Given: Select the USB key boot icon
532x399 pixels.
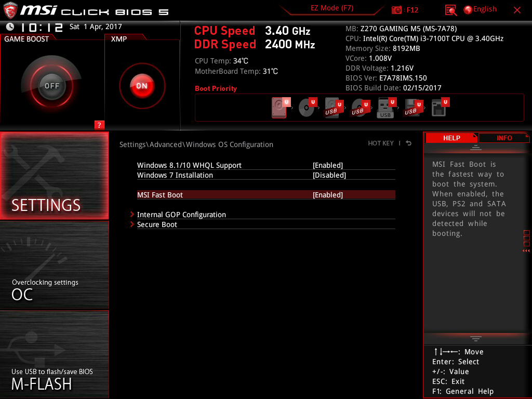Looking at the screenshot, I should tap(387, 108).
